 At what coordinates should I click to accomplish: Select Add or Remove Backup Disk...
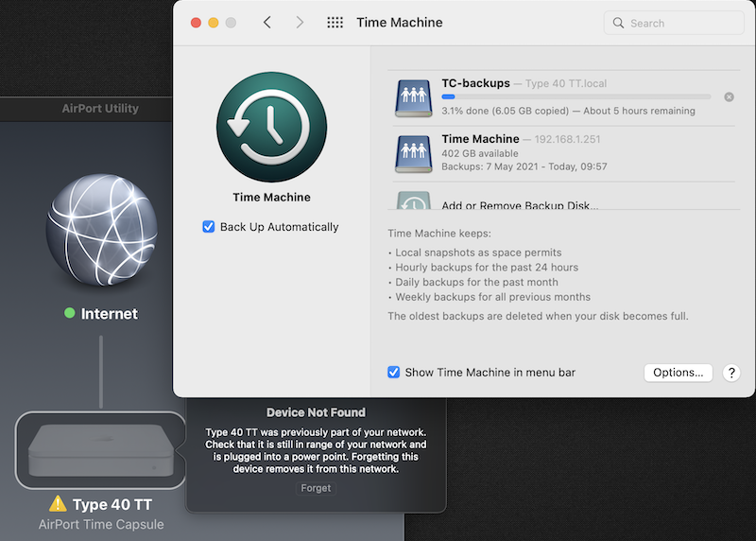[x=520, y=205]
